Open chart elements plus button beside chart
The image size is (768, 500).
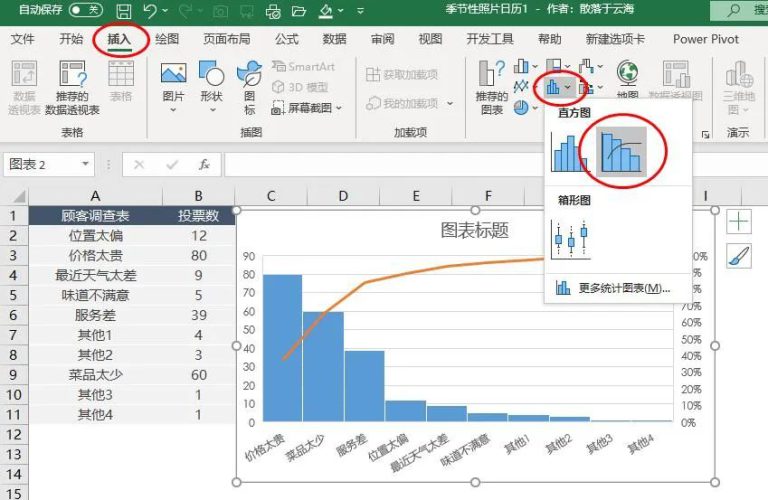738,222
